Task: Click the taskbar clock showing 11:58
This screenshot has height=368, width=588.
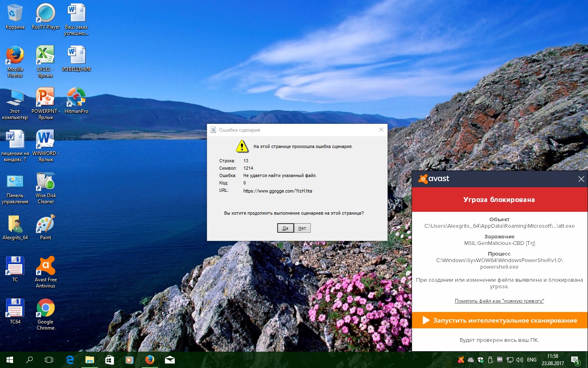Action: pos(552,360)
